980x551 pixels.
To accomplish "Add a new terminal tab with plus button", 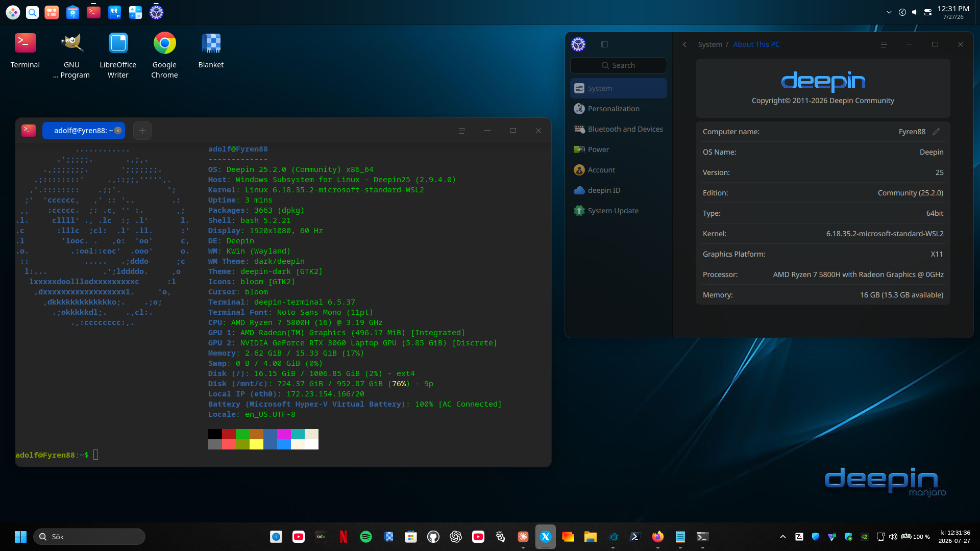I will [142, 131].
